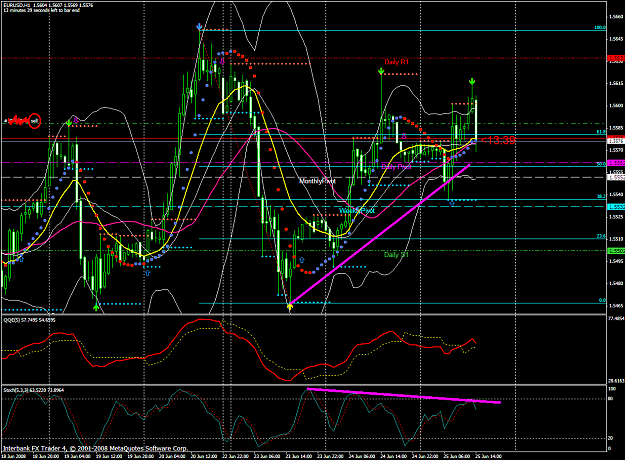The width and height of the screenshot is (625, 460).
Task: Click the Fibonacci 38.2 level label
Action: click(601, 196)
